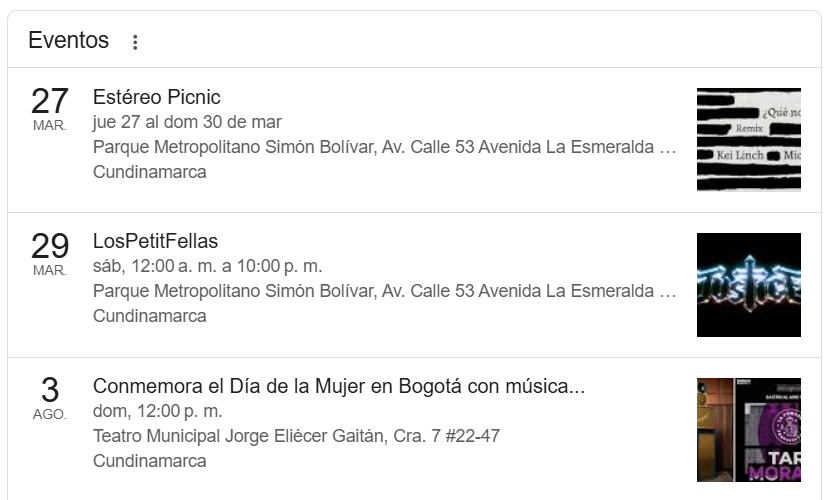This screenshot has width=825, height=500.
Task: Click the 'sáb, 12:00 a. m. a 10:00 p. m.' time
Action: tap(207, 266)
